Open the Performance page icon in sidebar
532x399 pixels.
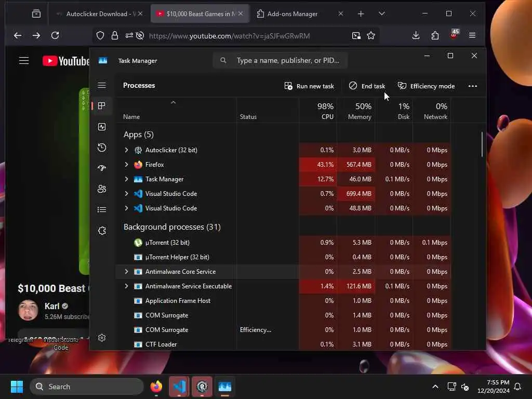102,127
